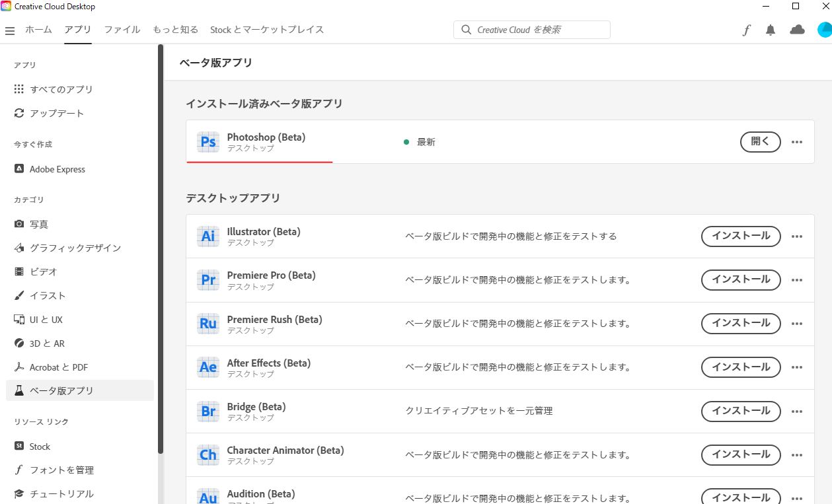Open more options for Photoshop (Beta)

(797, 142)
